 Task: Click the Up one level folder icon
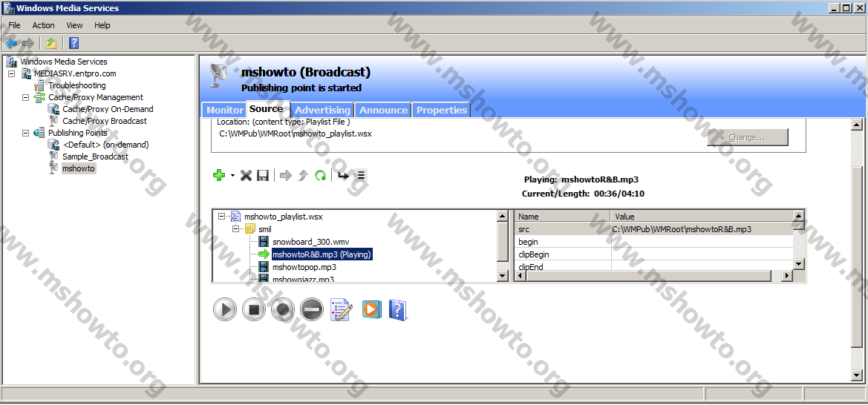click(x=51, y=43)
